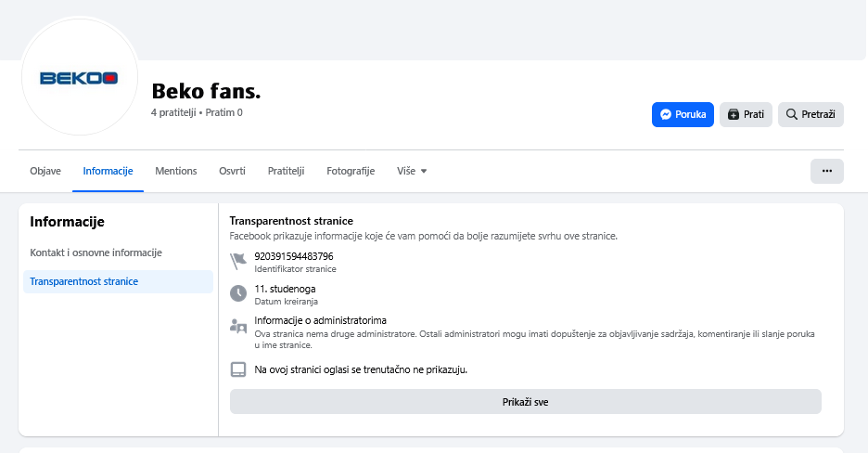Click the flag icon beside page ID
868x453 pixels.
click(238, 262)
